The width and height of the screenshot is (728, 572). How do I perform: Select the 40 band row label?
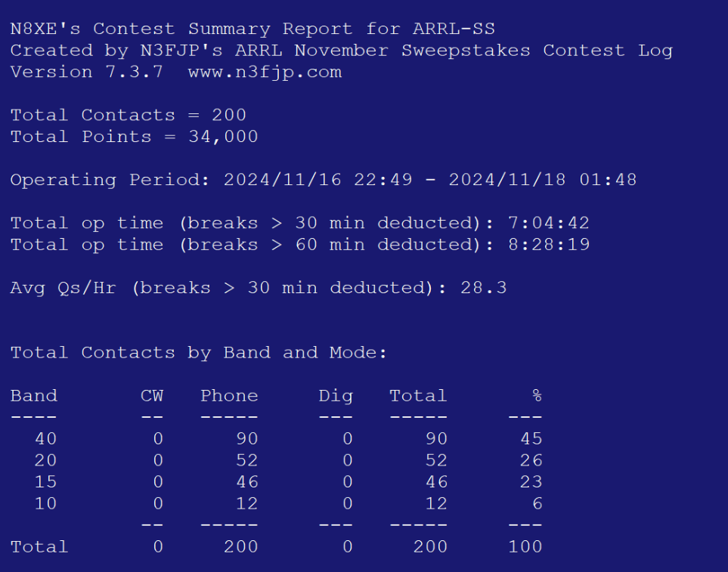click(x=45, y=439)
